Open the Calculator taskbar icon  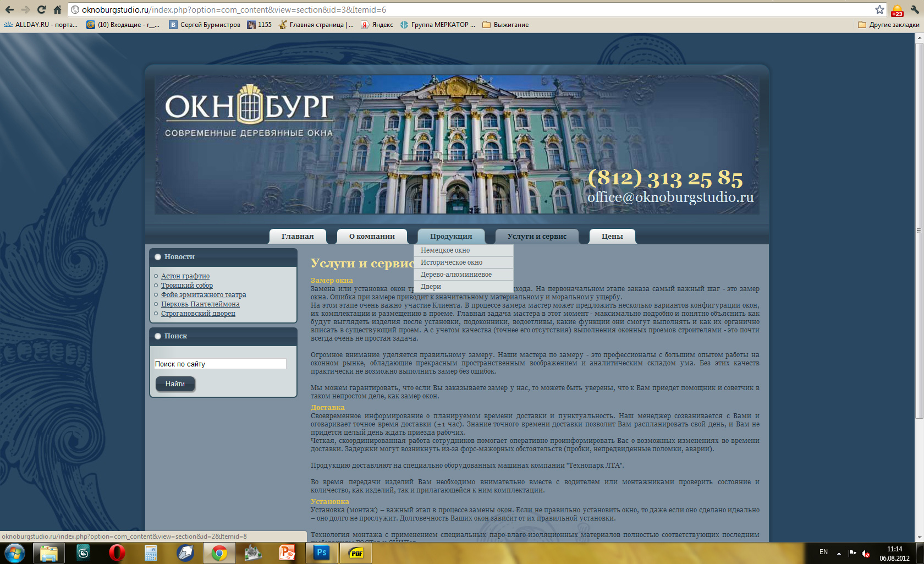(151, 553)
